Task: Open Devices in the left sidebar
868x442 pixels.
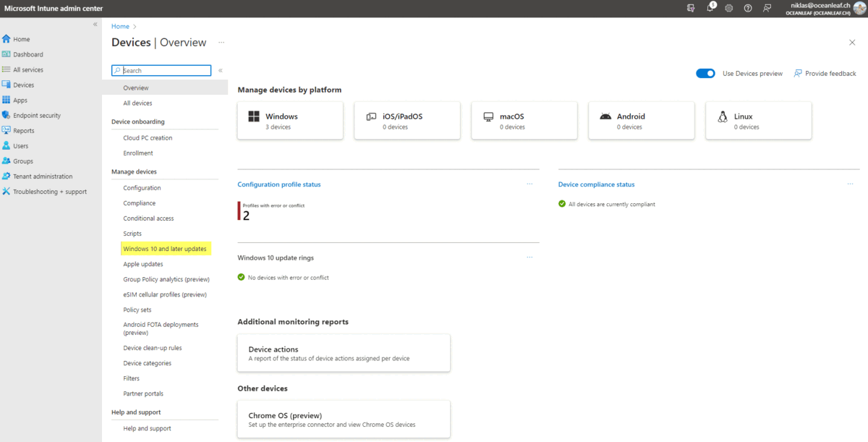Action: [x=23, y=85]
